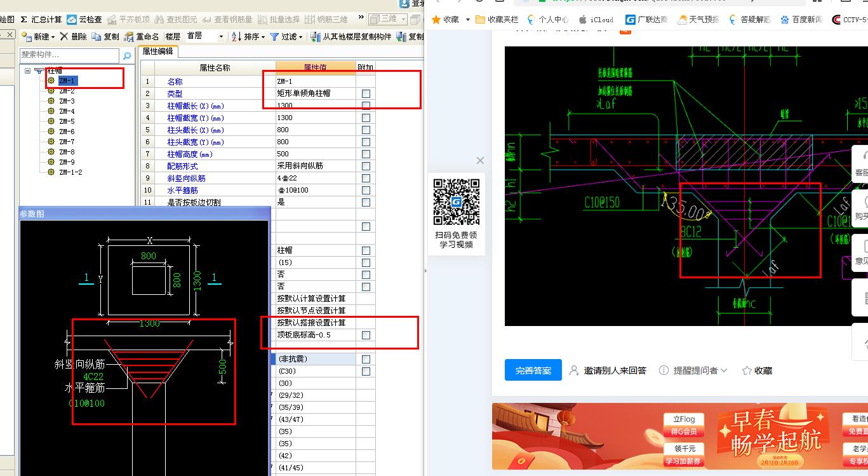
Task: Close the QR code popup on webpage
Action: click(480, 161)
